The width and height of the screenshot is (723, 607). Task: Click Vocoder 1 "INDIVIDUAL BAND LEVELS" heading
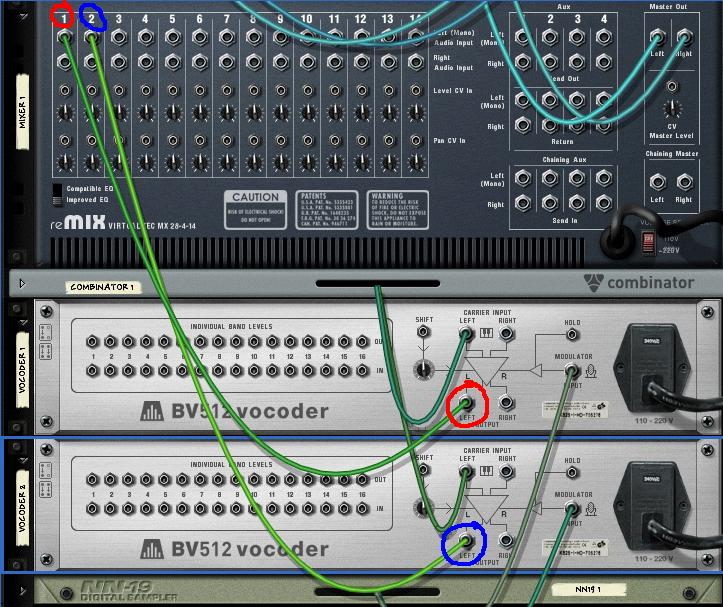[x=231, y=327]
